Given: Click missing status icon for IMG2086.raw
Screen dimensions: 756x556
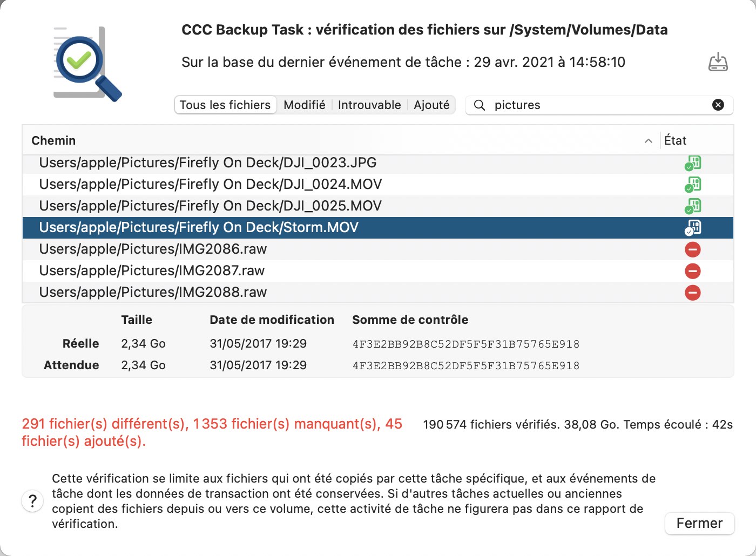Looking at the screenshot, I should point(693,249).
